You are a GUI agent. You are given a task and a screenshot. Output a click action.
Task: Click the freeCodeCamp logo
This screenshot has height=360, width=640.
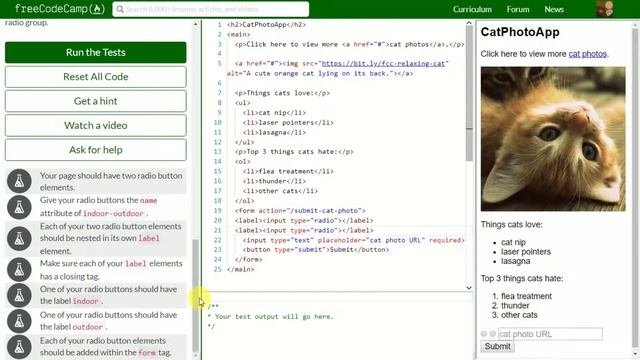point(60,9)
